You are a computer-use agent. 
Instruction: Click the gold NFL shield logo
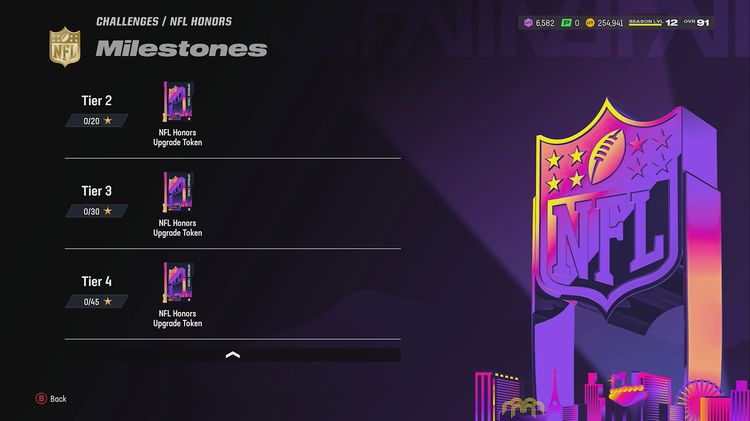point(65,46)
